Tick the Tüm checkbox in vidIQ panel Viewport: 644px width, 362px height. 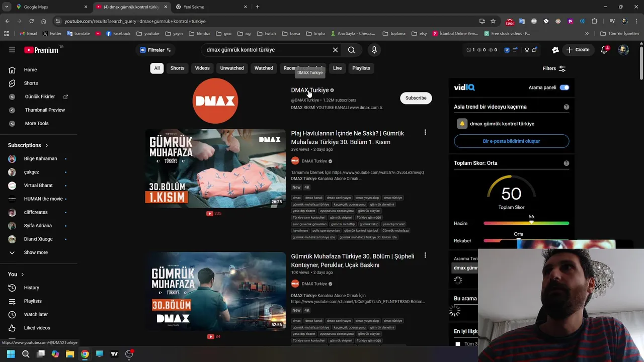click(457, 344)
